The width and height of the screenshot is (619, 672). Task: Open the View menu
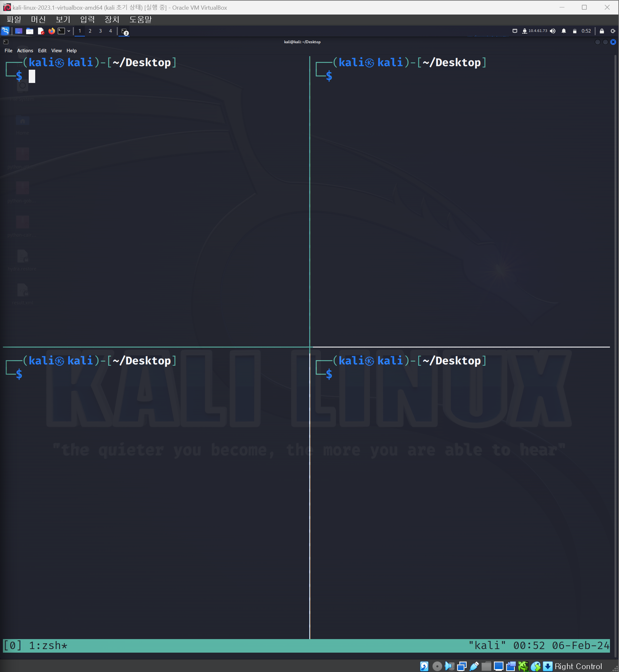pos(56,51)
